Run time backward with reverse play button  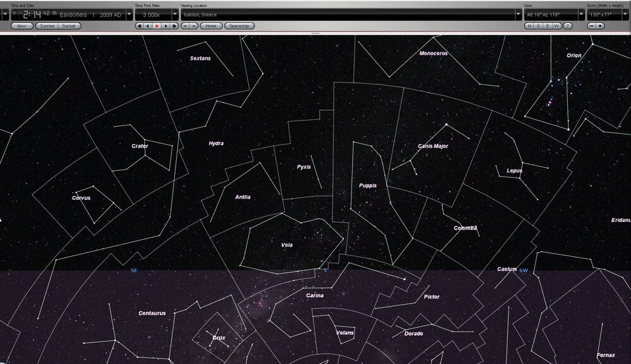click(x=148, y=26)
